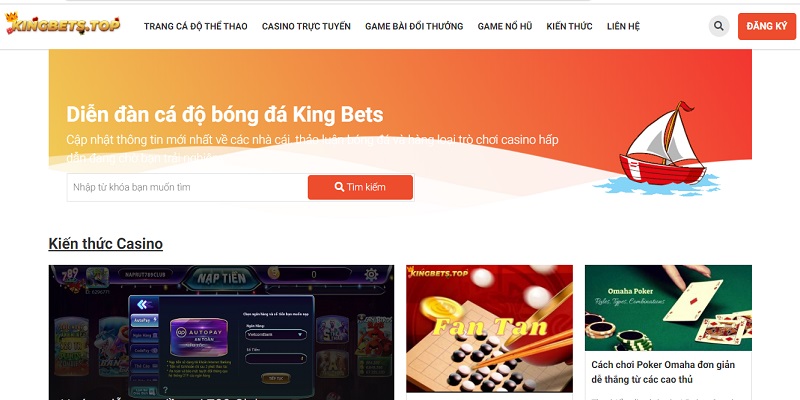The width and height of the screenshot is (800, 400).
Task: Open the Liên Hệ contact page
Action: coord(623,27)
